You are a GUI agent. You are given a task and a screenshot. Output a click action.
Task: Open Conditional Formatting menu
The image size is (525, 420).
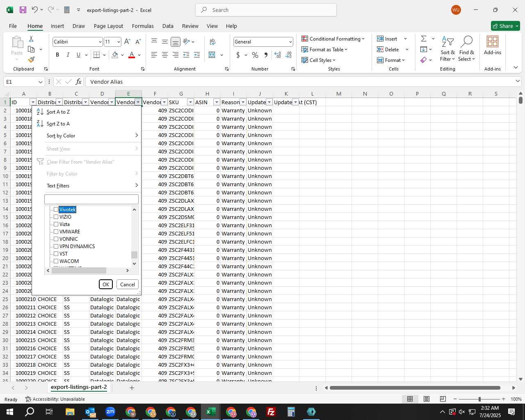333,39
